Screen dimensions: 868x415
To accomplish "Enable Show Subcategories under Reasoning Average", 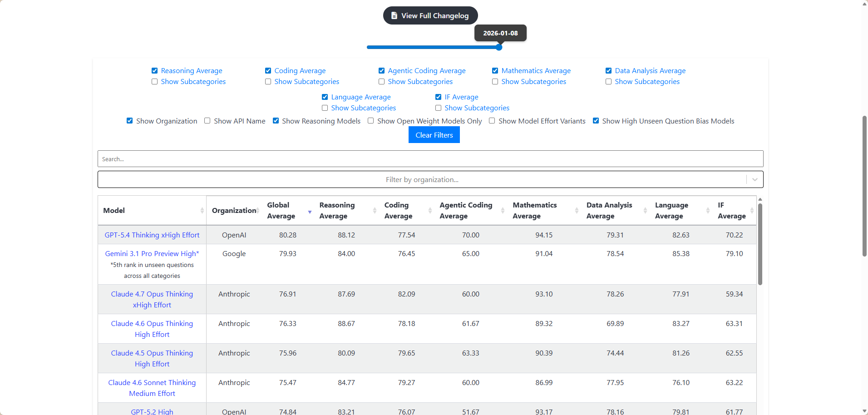I will (154, 82).
